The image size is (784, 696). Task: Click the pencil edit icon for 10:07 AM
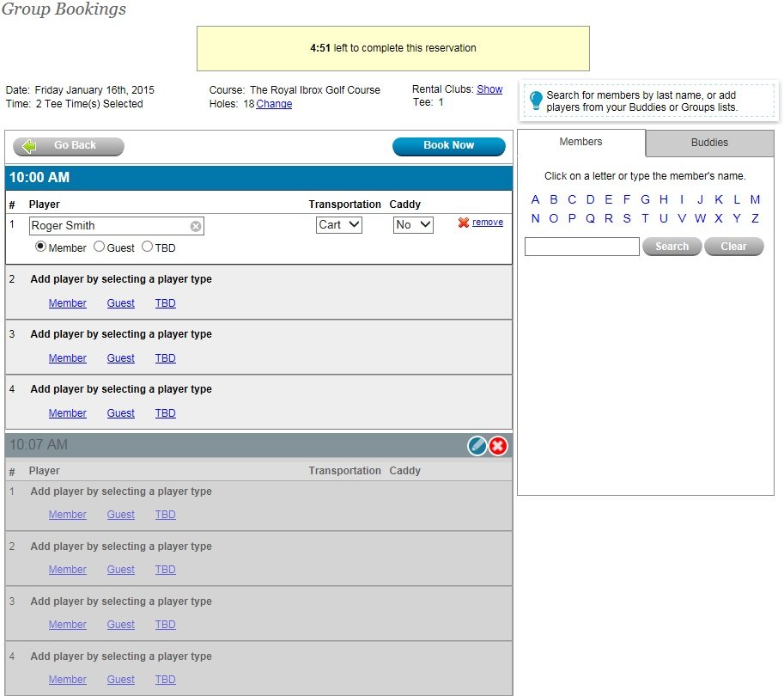coord(477,446)
